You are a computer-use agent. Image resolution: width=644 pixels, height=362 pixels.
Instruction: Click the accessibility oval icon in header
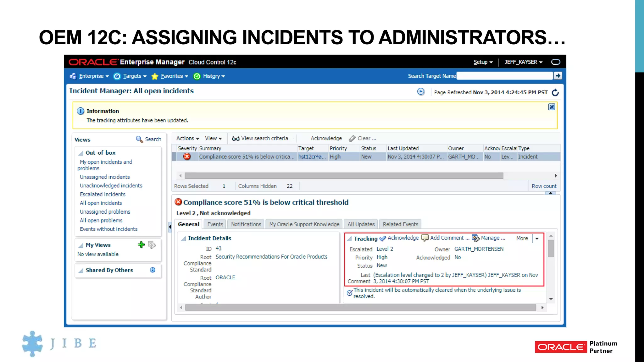[556, 62]
